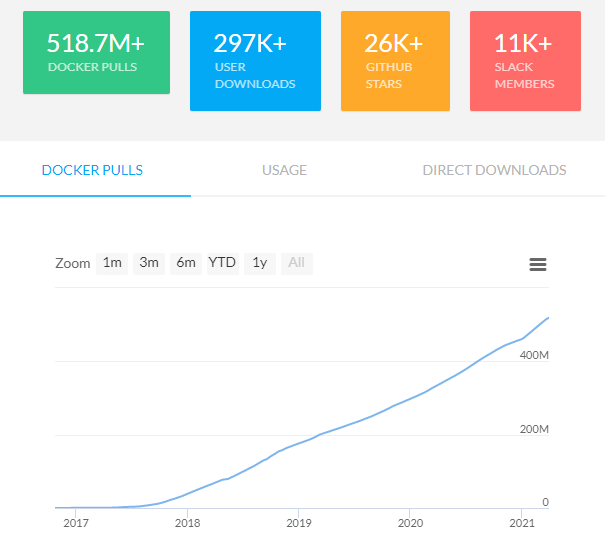The height and width of the screenshot is (543, 605).
Task: Choose the 6m zoom range
Action: [185, 263]
